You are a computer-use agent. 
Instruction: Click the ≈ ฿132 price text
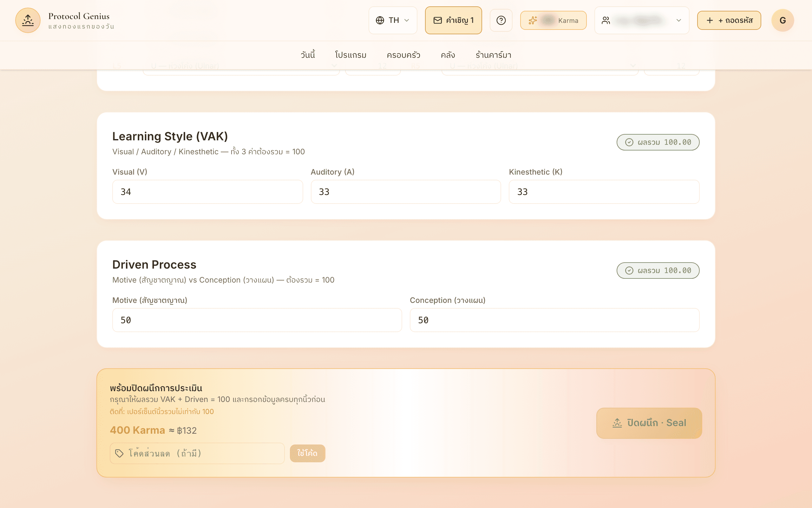click(x=182, y=431)
